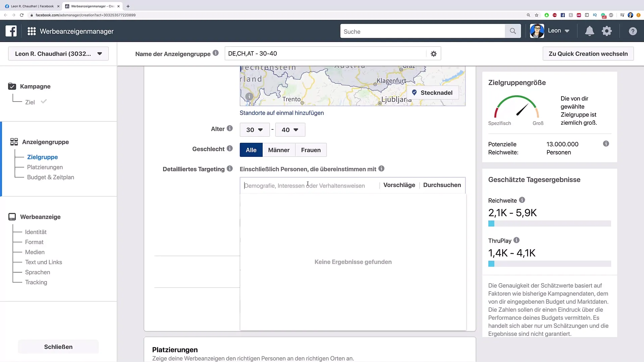Open the apps grid menu icon
This screenshot has height=362, width=644.
[32, 31]
